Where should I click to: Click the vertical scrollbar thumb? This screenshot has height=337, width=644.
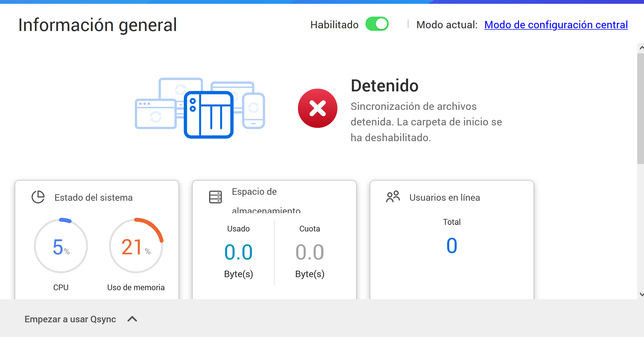pos(640,109)
